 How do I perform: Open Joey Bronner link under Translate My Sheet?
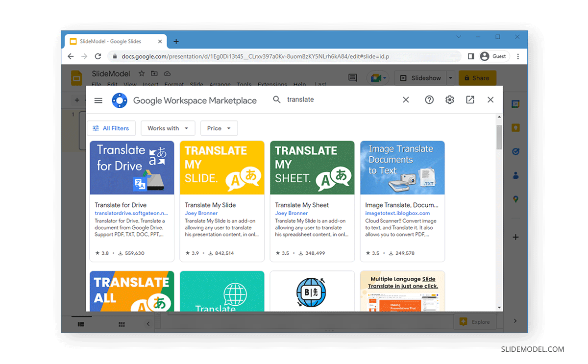292,213
